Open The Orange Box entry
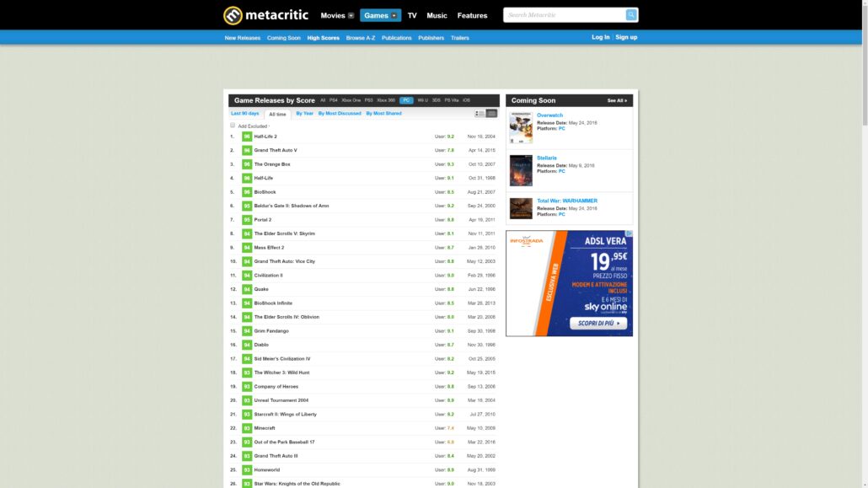Screen dimensions: 868x488 click(272, 164)
